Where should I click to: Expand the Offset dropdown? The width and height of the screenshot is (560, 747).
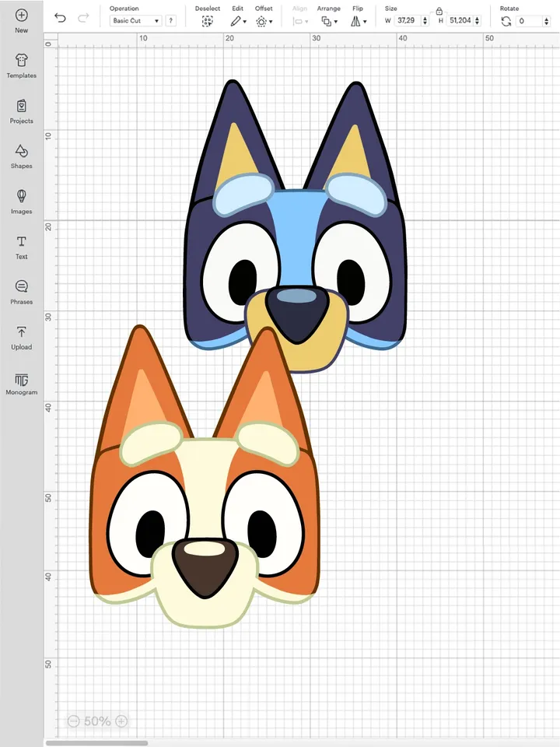coord(264,22)
